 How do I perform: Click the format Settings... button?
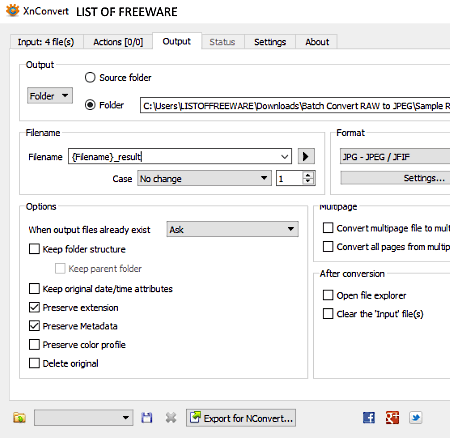[395, 178]
